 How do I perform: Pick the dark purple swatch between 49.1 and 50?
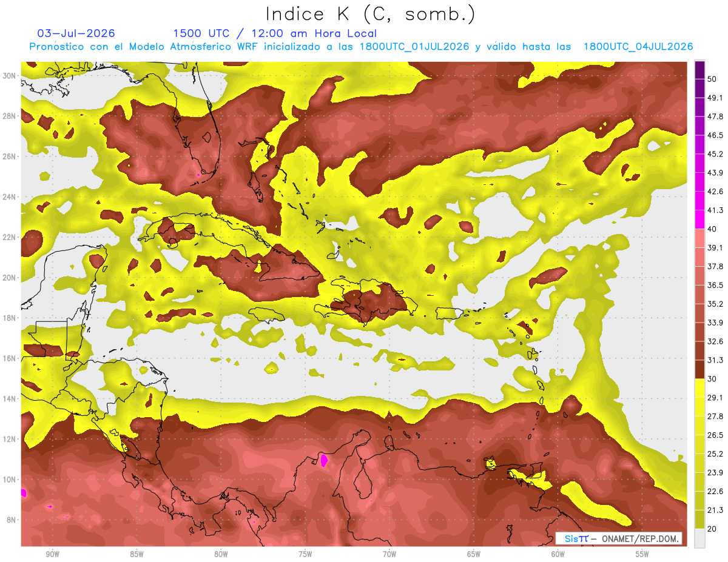(699, 89)
